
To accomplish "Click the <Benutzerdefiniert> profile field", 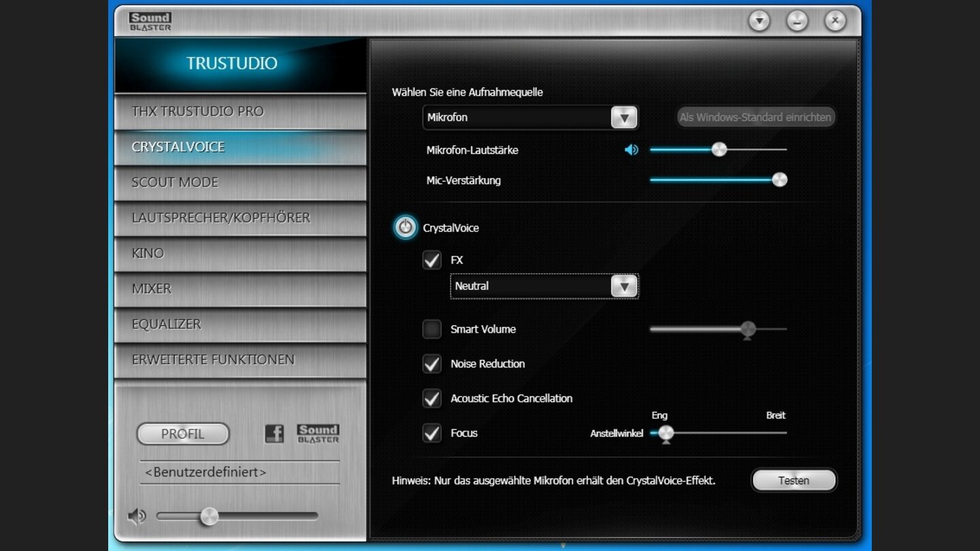I will (x=240, y=472).
